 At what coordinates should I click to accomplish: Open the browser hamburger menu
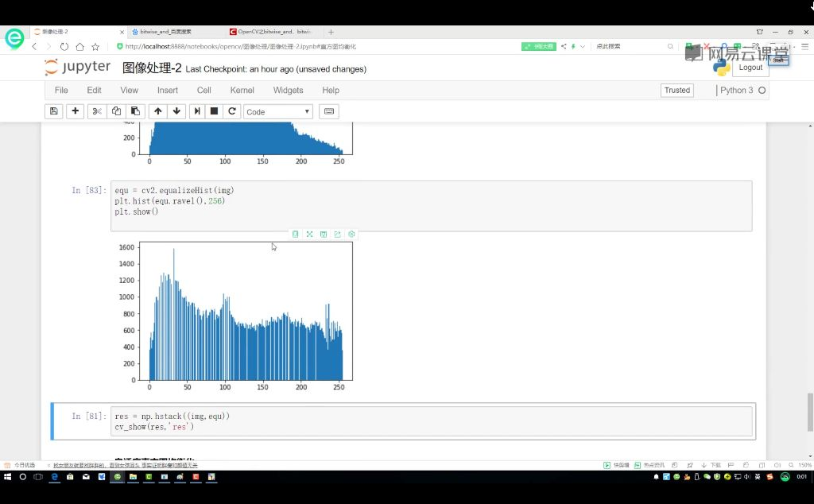805,46
